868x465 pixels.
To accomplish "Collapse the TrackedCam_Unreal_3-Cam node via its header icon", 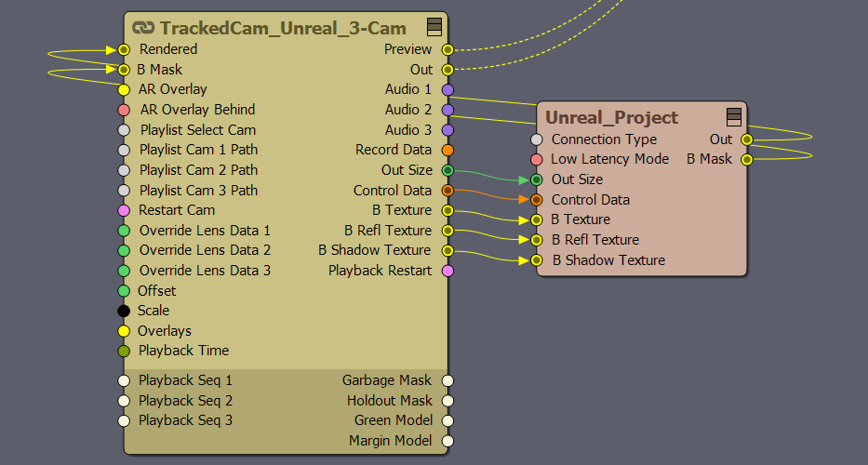I will tap(434, 27).
